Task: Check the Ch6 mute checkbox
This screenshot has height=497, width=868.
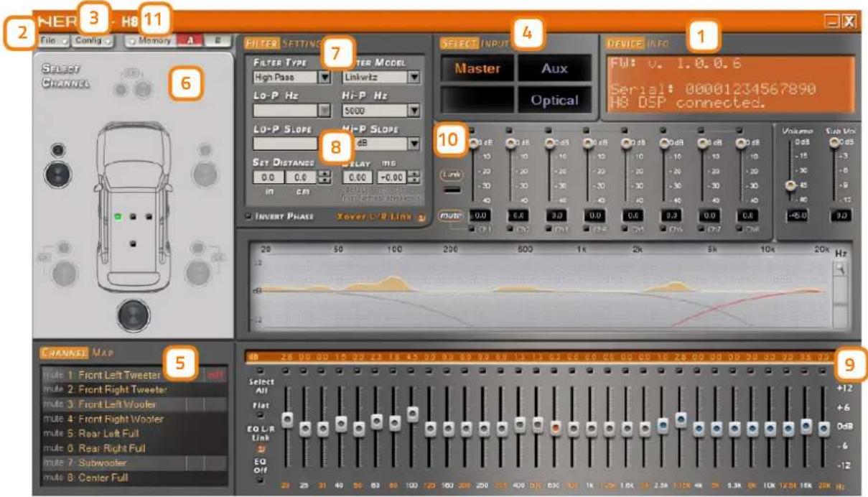Action: pos(662,229)
